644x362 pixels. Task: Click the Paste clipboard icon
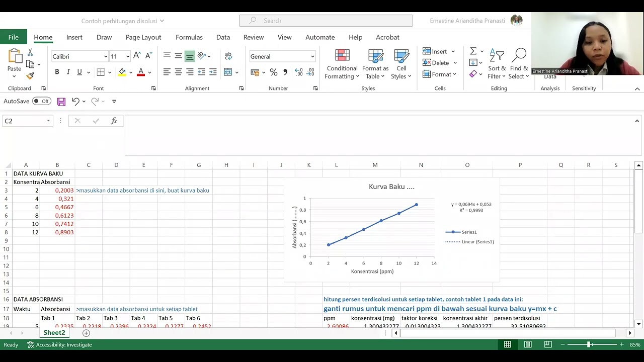(15, 55)
